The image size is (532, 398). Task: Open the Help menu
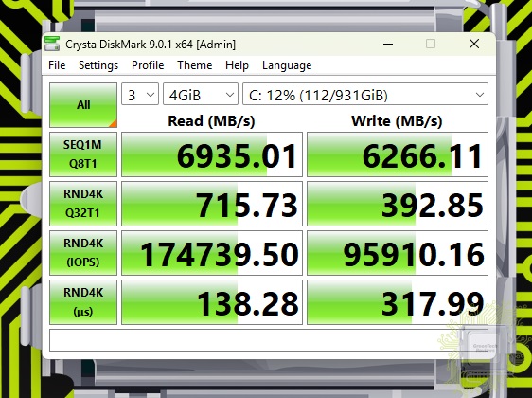pos(237,65)
